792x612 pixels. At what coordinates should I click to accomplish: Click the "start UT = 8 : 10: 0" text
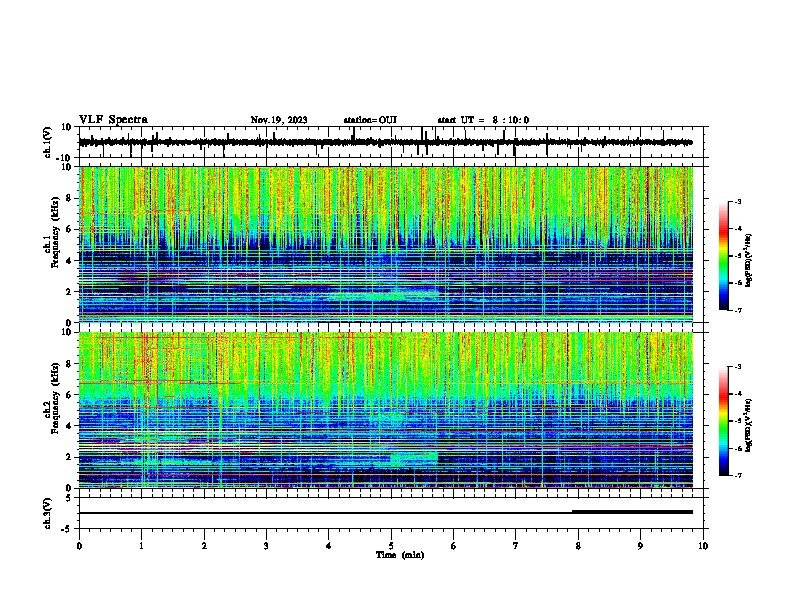tap(483, 120)
